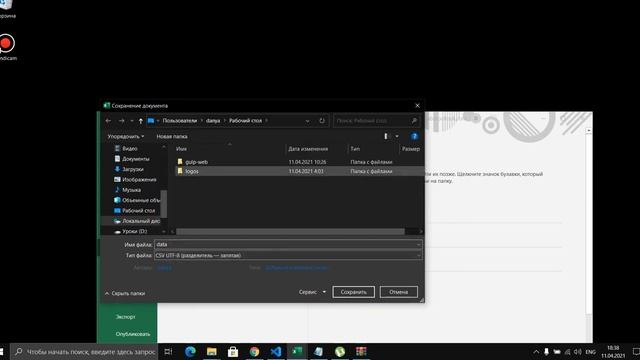Click the search magnifier icon in dialog
Viewport: 640px width, 360px height.
tap(414, 121)
